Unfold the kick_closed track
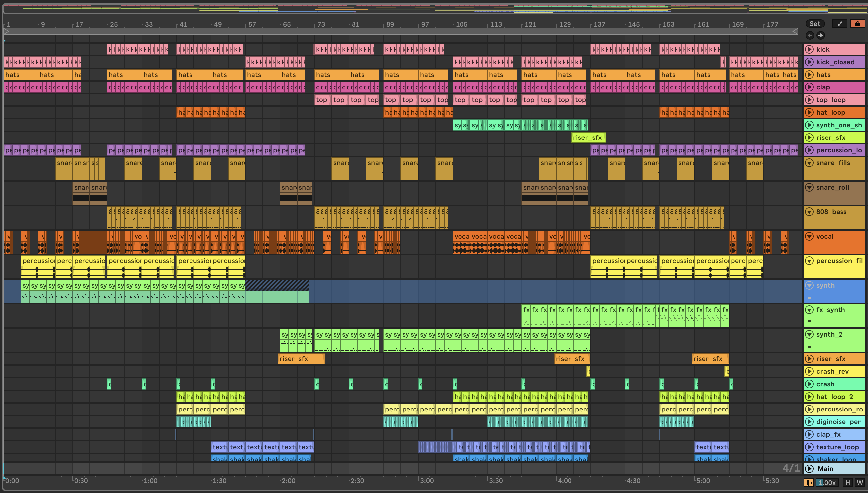 [x=809, y=62]
